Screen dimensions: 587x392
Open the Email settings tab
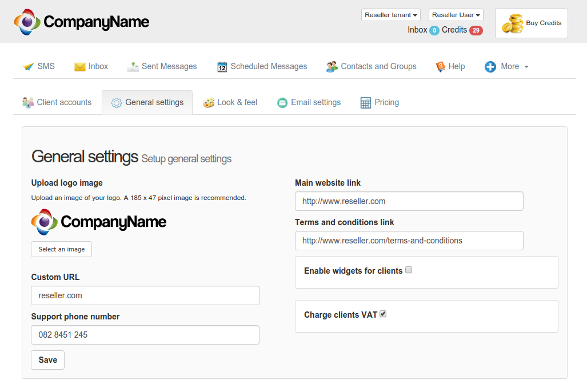(x=309, y=103)
